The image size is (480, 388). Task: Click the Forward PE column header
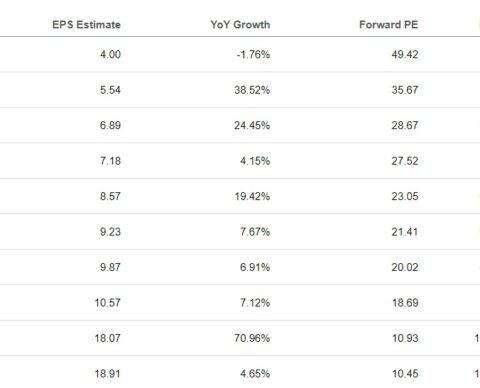[x=389, y=25]
